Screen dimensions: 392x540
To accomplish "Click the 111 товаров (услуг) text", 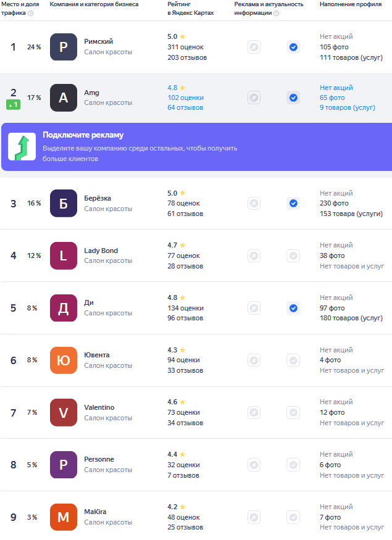I will coord(351,57).
